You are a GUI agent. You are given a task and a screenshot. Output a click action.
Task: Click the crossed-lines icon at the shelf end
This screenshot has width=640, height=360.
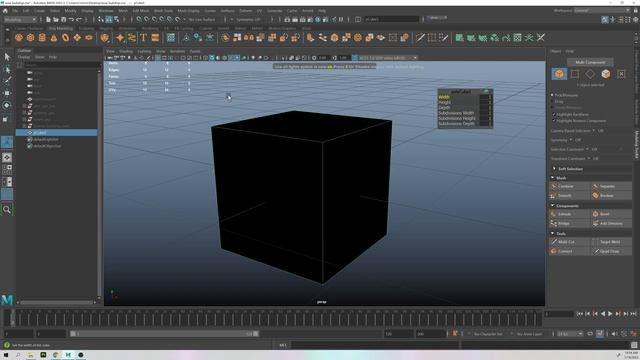541,38
